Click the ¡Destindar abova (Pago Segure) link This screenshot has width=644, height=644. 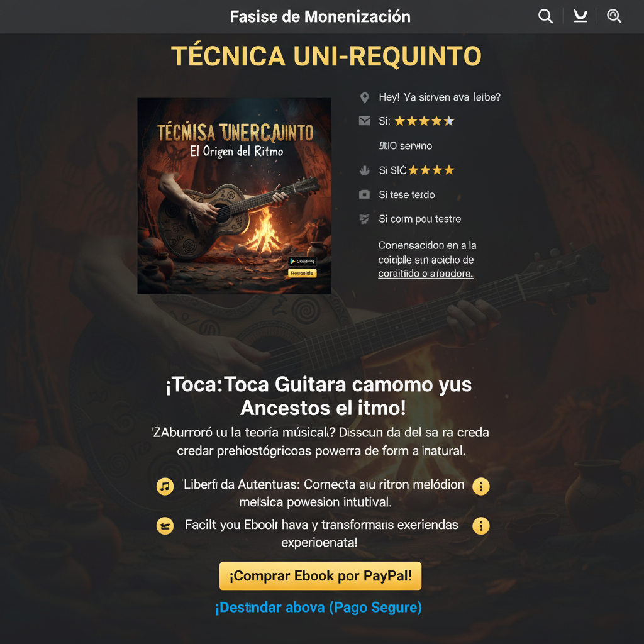(x=319, y=608)
